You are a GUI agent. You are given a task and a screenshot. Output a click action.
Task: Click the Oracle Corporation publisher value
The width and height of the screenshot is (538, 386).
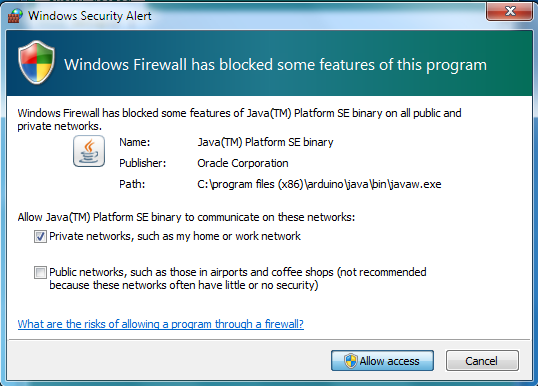click(243, 163)
